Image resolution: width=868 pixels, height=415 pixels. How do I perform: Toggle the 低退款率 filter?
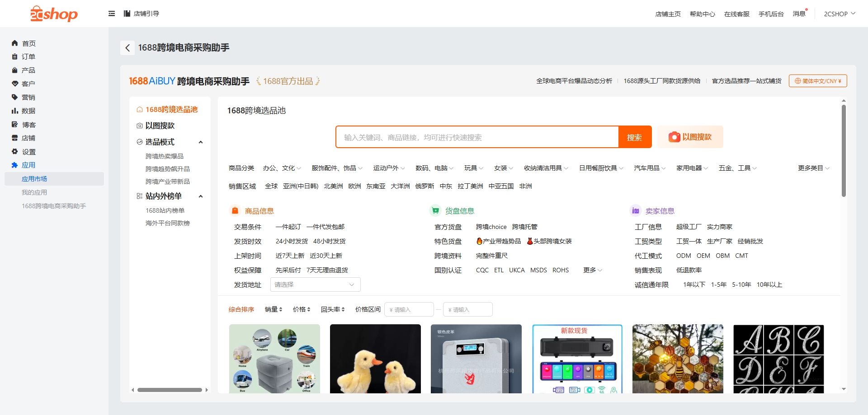coord(689,270)
